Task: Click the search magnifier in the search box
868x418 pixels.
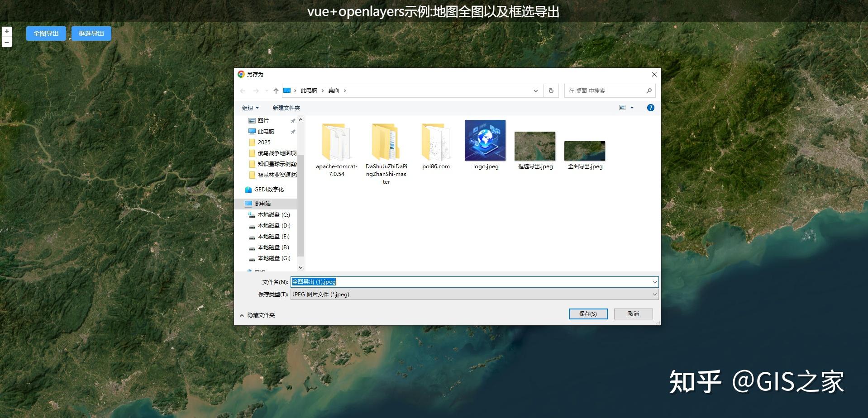Action: click(649, 90)
